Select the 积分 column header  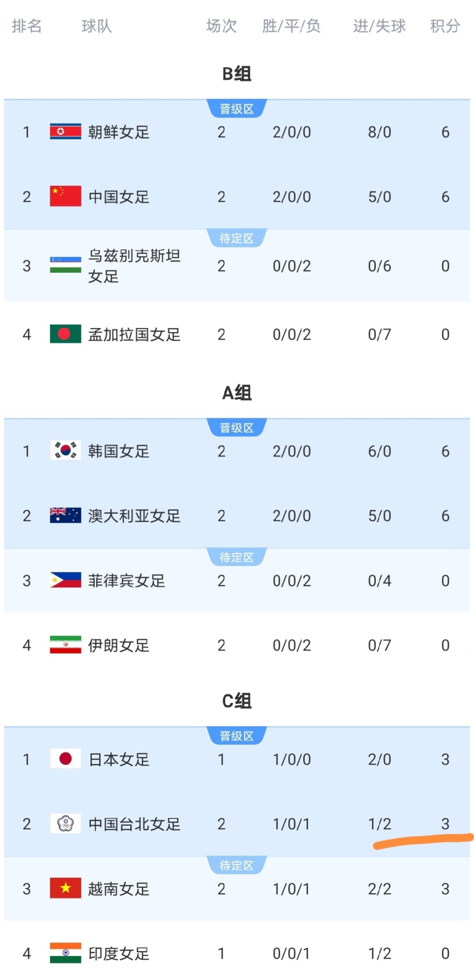[445, 26]
